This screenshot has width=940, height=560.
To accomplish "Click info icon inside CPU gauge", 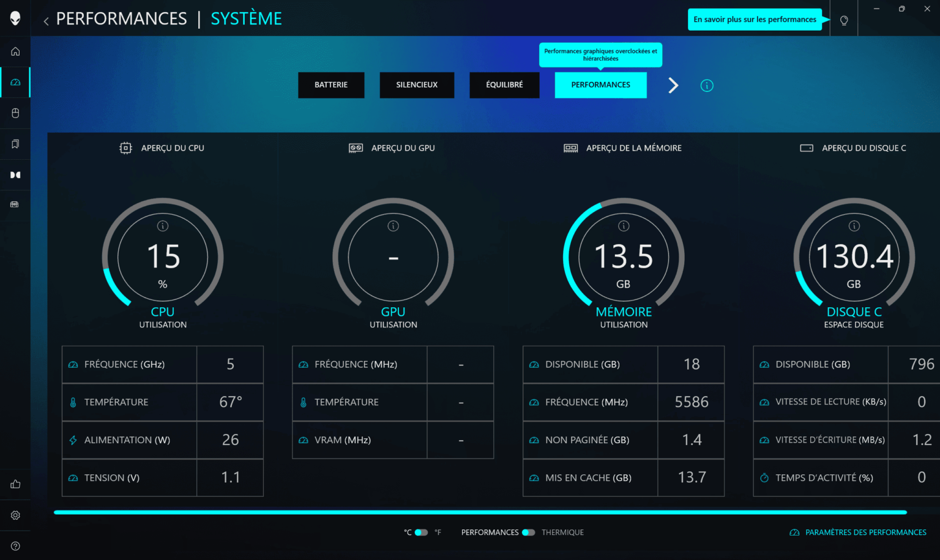I will [x=163, y=226].
